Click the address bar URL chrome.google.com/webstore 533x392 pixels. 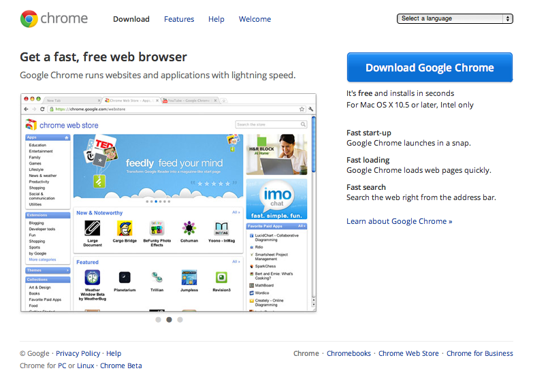[x=91, y=109]
